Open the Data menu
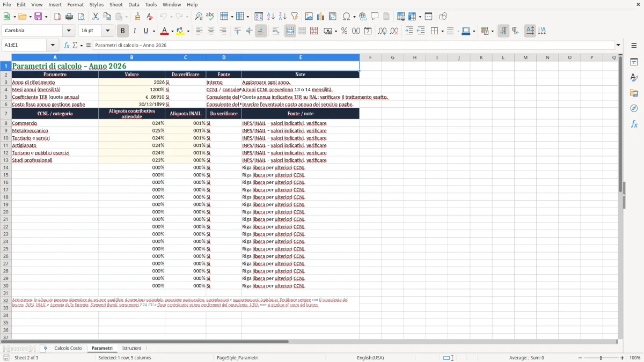Image resolution: width=644 pixels, height=362 pixels. point(134,4)
